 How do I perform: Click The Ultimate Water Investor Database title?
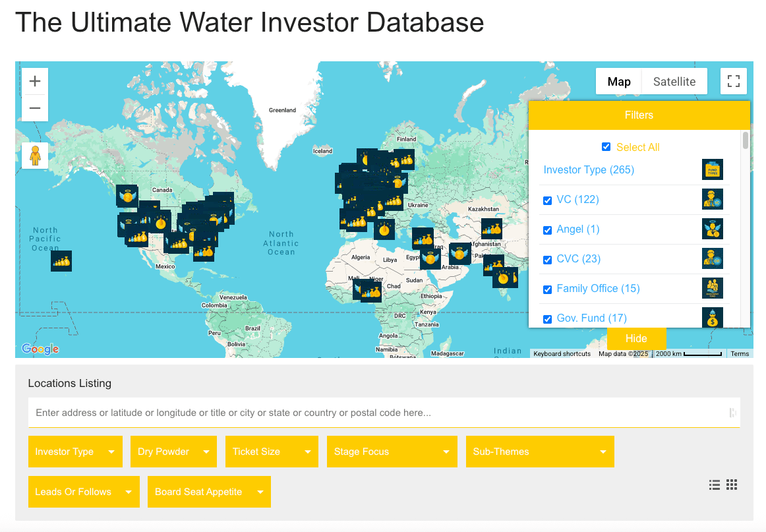point(250,22)
